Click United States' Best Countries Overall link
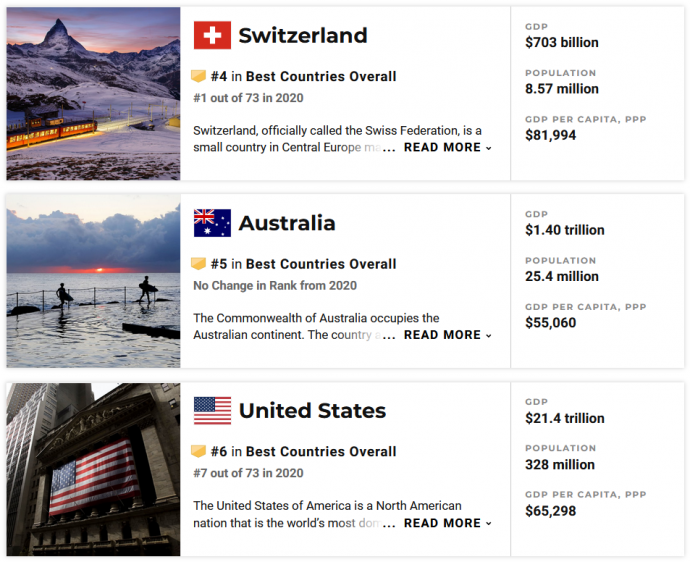The image size is (690, 562). click(x=321, y=452)
